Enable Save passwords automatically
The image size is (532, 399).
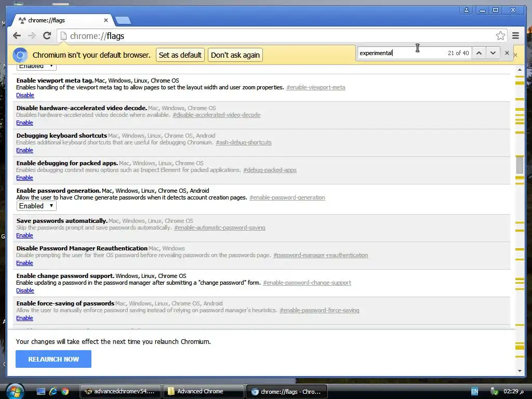(24, 235)
